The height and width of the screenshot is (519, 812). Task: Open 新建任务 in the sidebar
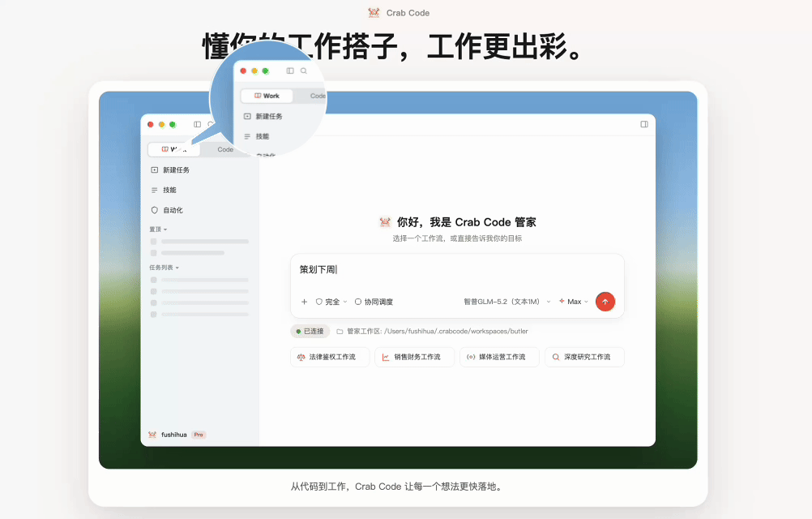coord(170,170)
